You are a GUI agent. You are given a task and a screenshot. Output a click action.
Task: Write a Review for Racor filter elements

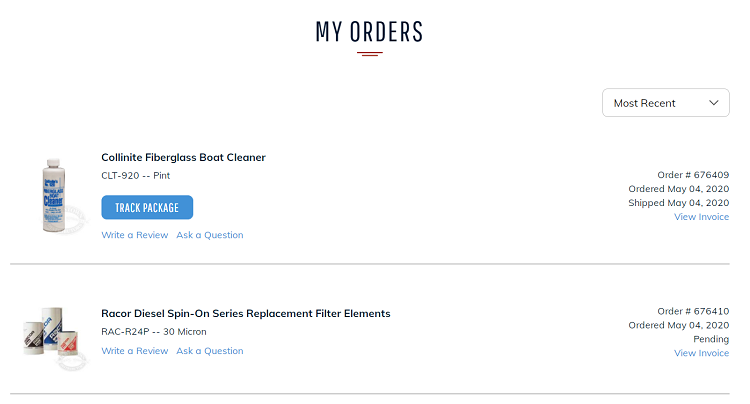coord(135,350)
